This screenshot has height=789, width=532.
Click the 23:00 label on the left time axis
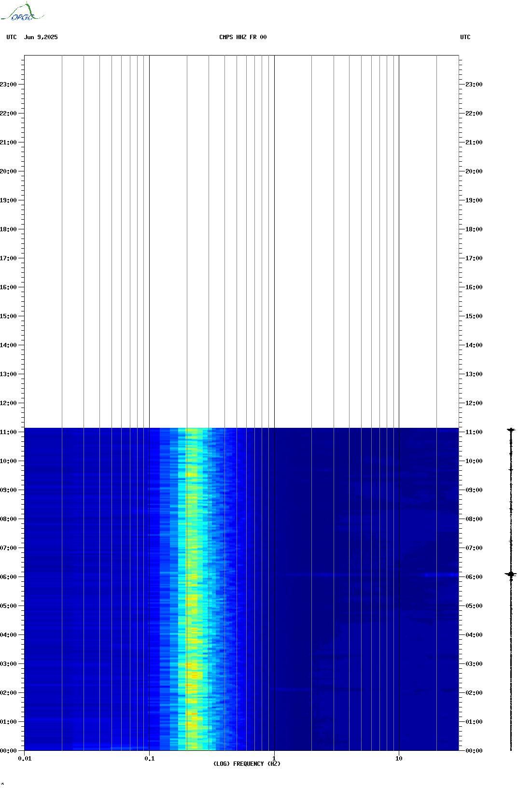pos(8,85)
